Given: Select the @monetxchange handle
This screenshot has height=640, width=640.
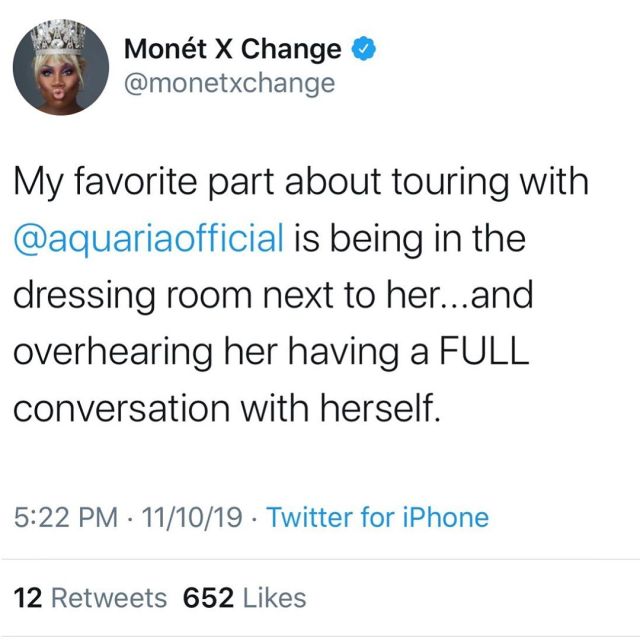Looking at the screenshot, I should (230, 83).
